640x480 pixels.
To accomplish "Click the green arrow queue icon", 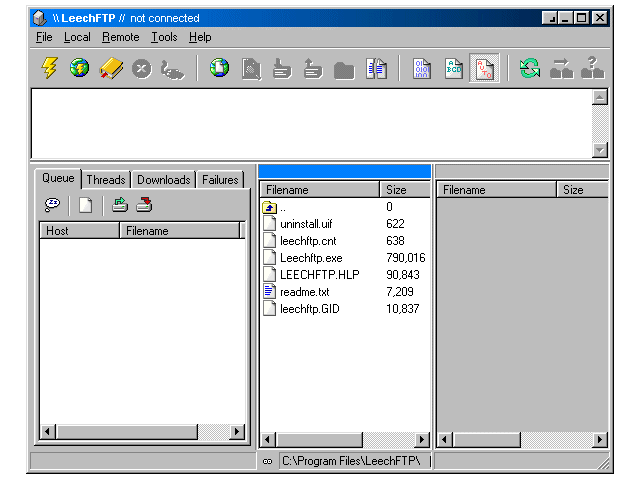I will (x=120, y=205).
